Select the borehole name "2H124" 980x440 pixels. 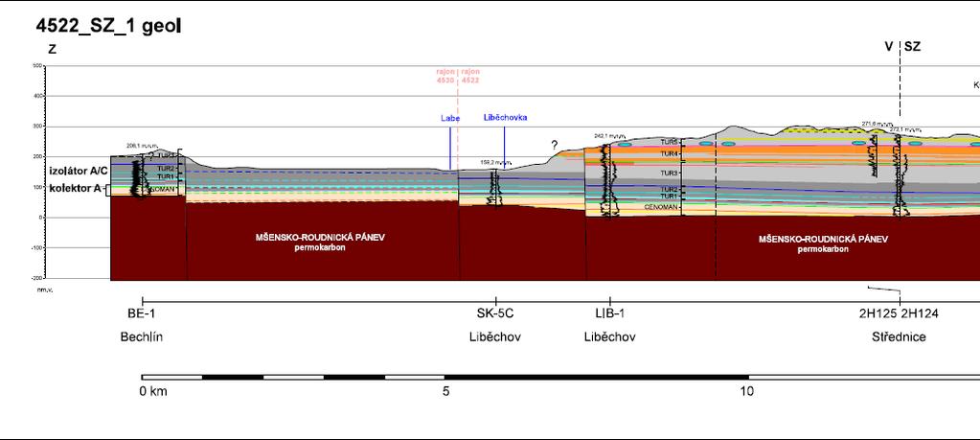[x=920, y=314]
